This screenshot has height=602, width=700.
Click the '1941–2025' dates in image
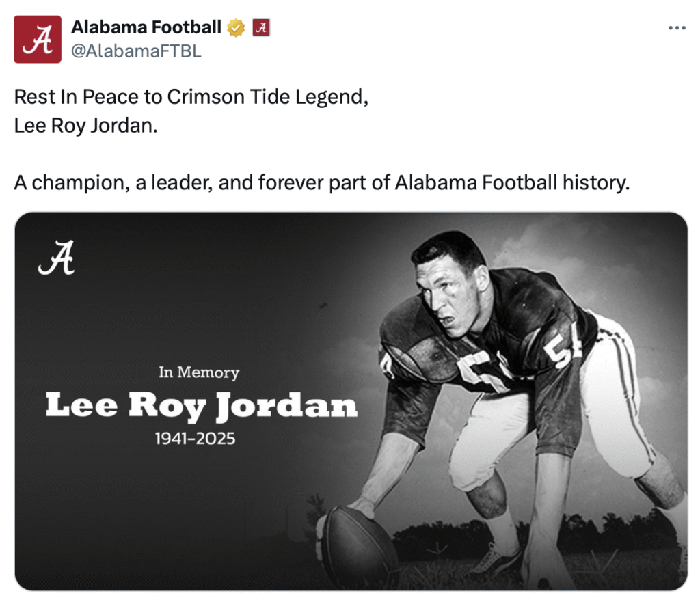pyautogui.click(x=195, y=438)
